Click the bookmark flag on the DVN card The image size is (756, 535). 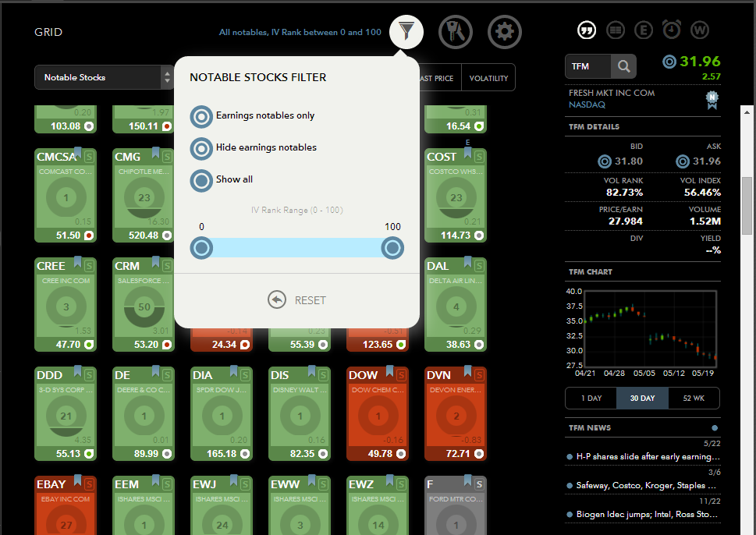pos(467,371)
